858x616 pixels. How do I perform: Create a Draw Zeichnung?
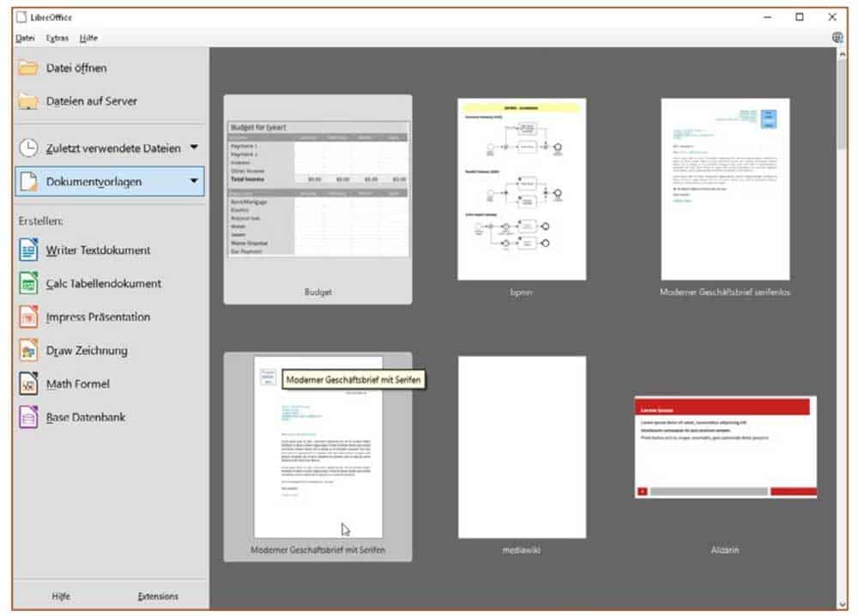[110, 350]
